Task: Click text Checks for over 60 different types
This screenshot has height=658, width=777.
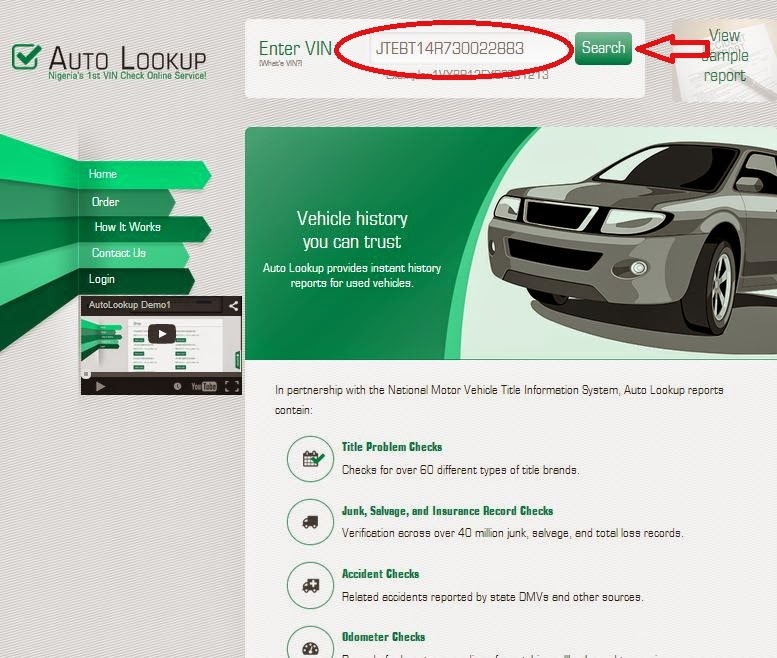Action: point(460,470)
